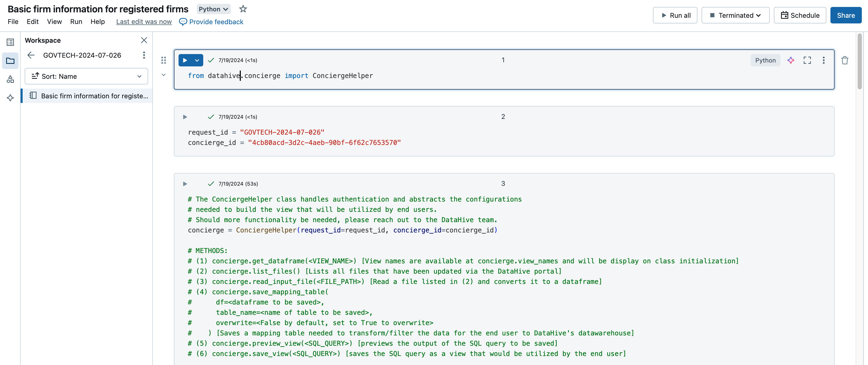868x365 pixels.
Task: Open the File menu
Action: (13, 22)
